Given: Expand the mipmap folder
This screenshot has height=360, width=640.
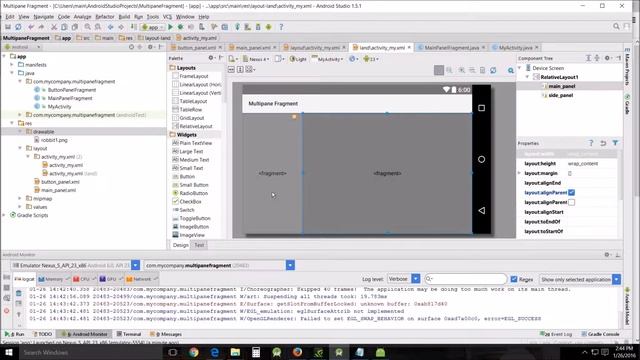Looking at the screenshot, I should pyautogui.click(x=20, y=198).
